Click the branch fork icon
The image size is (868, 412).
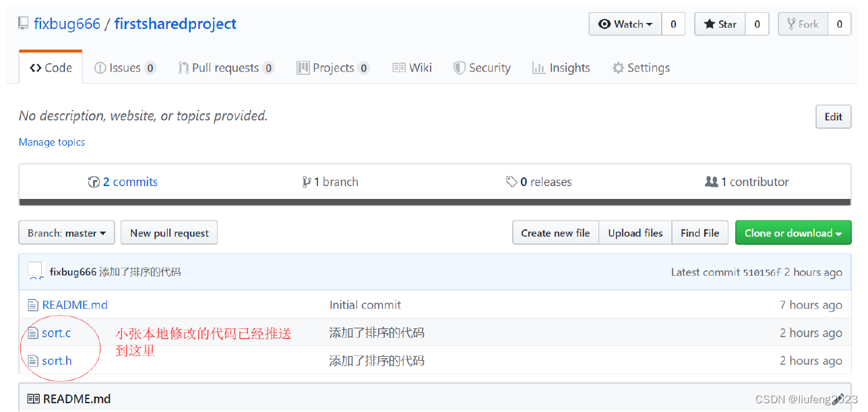point(307,182)
